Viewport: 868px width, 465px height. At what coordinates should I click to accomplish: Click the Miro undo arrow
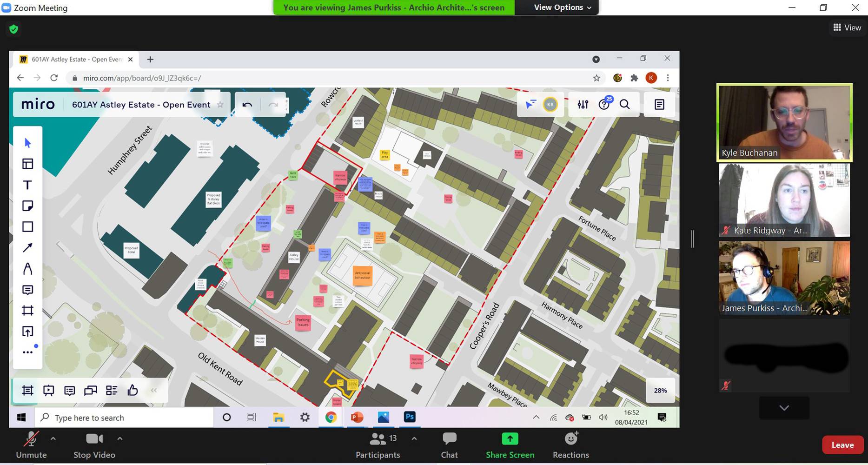click(x=247, y=105)
